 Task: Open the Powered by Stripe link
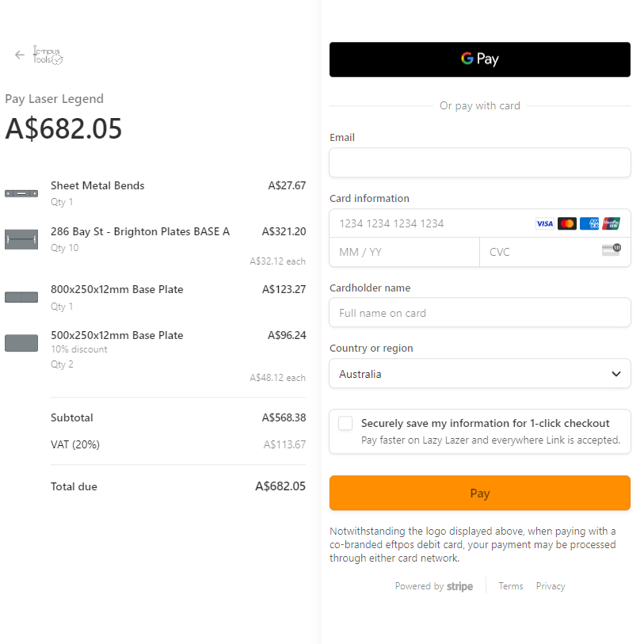click(x=434, y=586)
